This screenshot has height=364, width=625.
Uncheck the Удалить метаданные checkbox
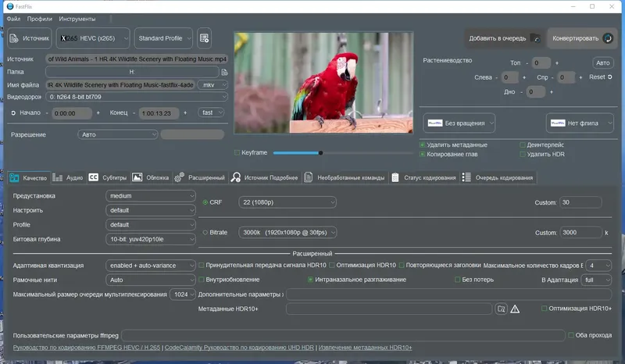coord(423,145)
